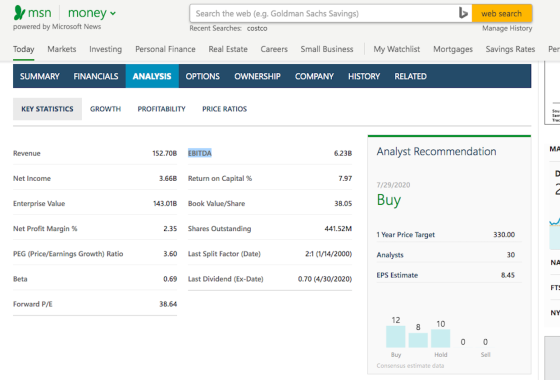Click the Shares Outstanding value 441.52M
The width and height of the screenshot is (560, 380).
click(x=338, y=229)
